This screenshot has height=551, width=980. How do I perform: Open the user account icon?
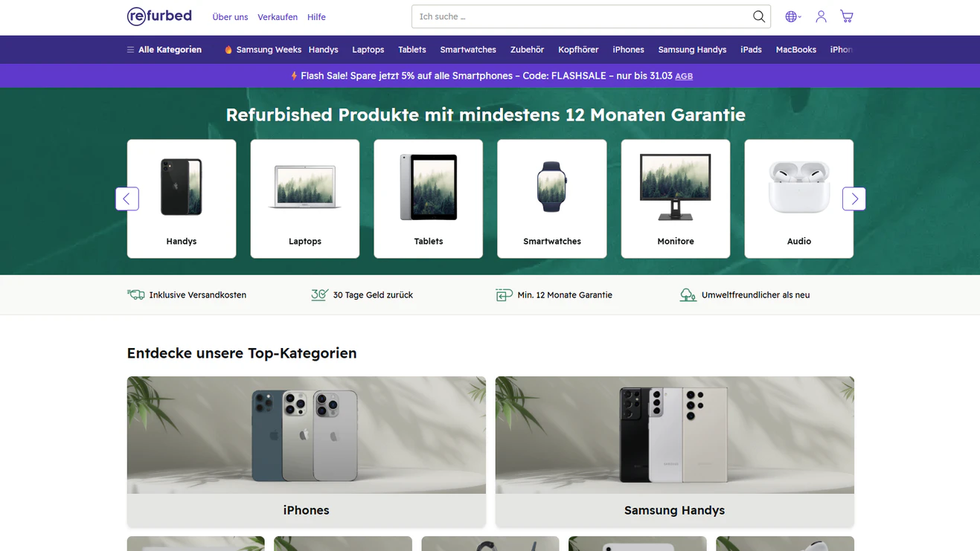tap(821, 16)
